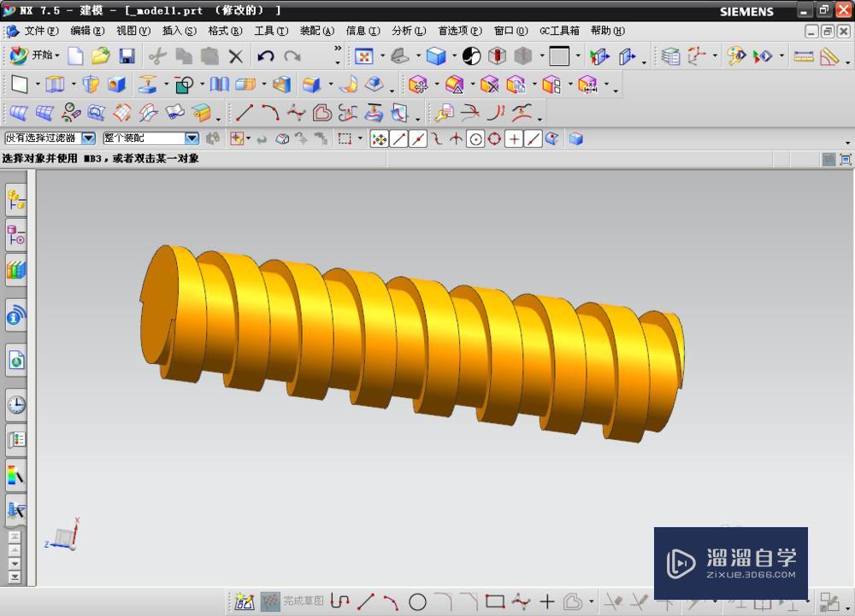The width and height of the screenshot is (855, 616).
Task: Open the 首选项 (Preferences) menu
Action: pos(460,31)
